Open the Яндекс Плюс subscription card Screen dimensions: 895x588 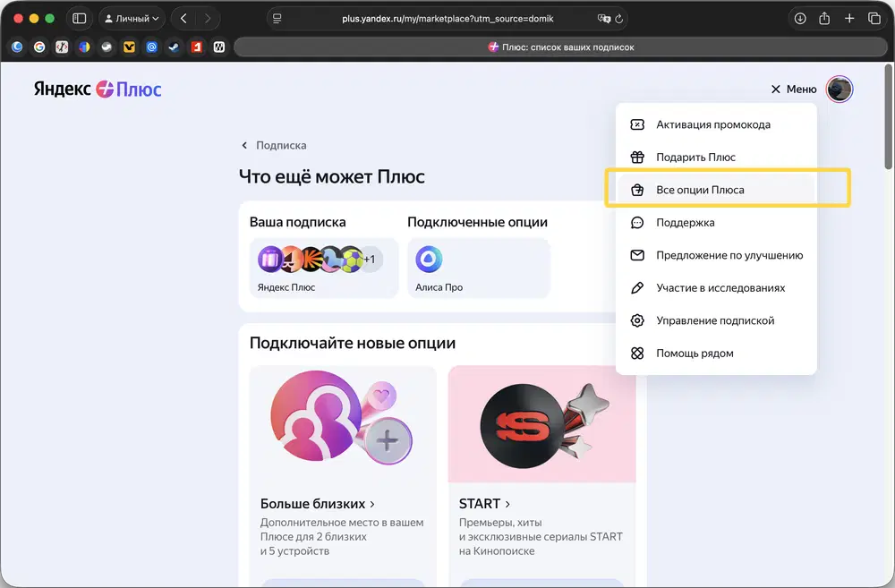[x=324, y=268]
